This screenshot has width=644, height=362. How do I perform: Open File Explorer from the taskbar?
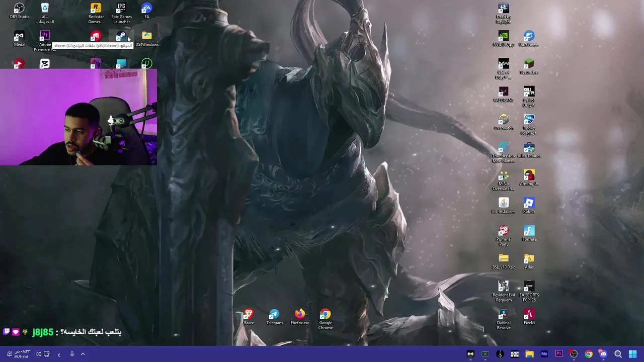tap(529, 354)
